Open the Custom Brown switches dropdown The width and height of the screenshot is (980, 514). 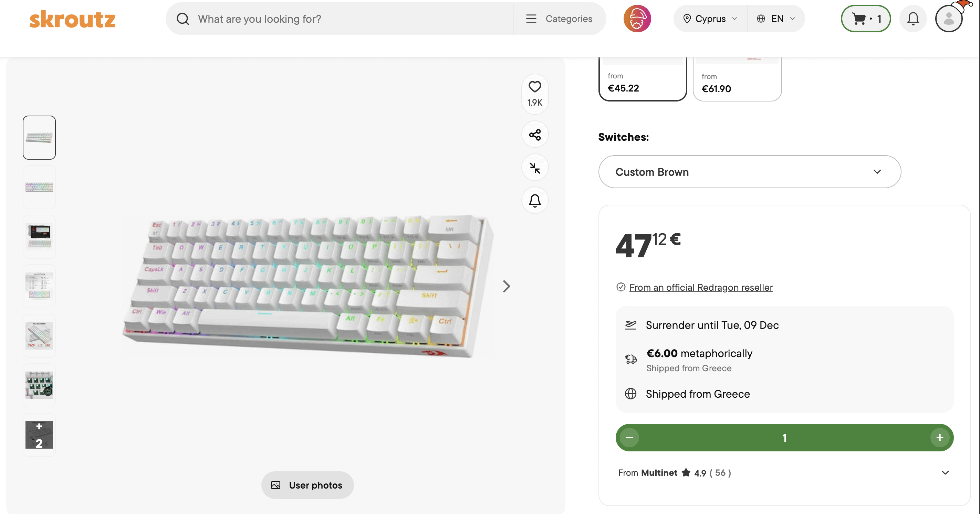(749, 172)
